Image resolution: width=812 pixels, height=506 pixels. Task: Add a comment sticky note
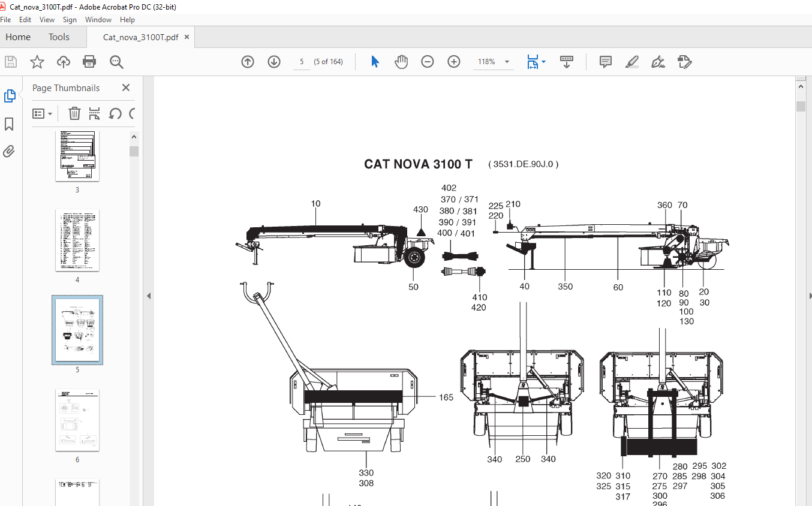606,62
